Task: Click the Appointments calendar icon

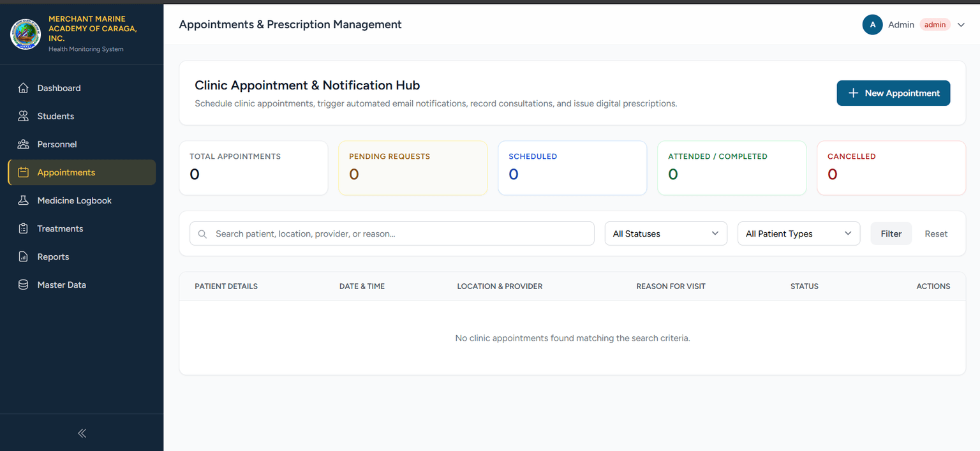Action: [x=24, y=172]
